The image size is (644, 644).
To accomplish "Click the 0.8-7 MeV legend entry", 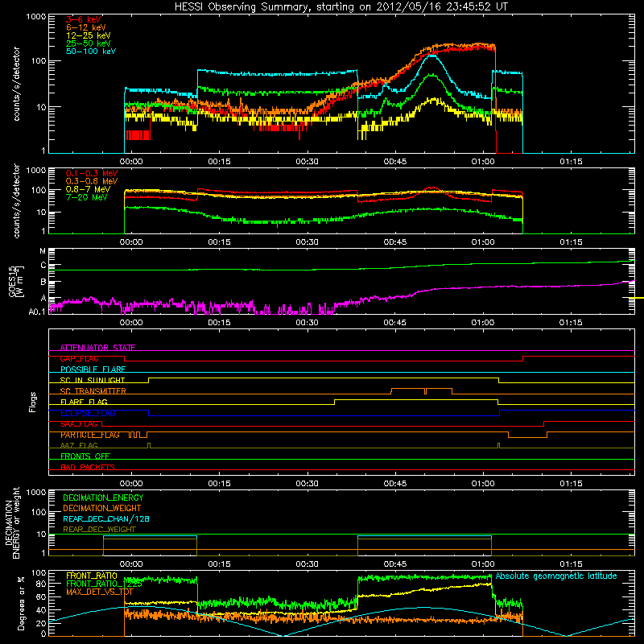I will [88, 189].
